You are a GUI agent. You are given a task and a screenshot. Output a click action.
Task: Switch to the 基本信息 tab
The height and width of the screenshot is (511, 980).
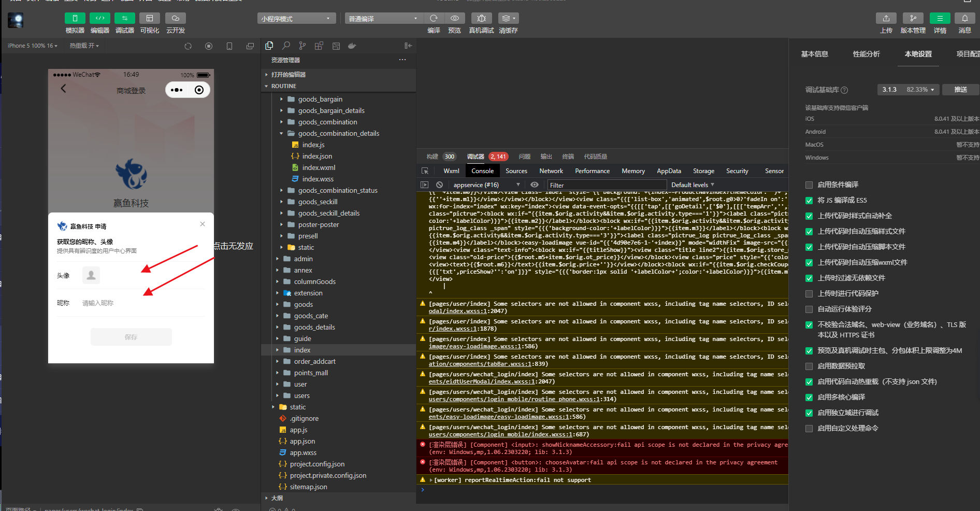coord(815,54)
